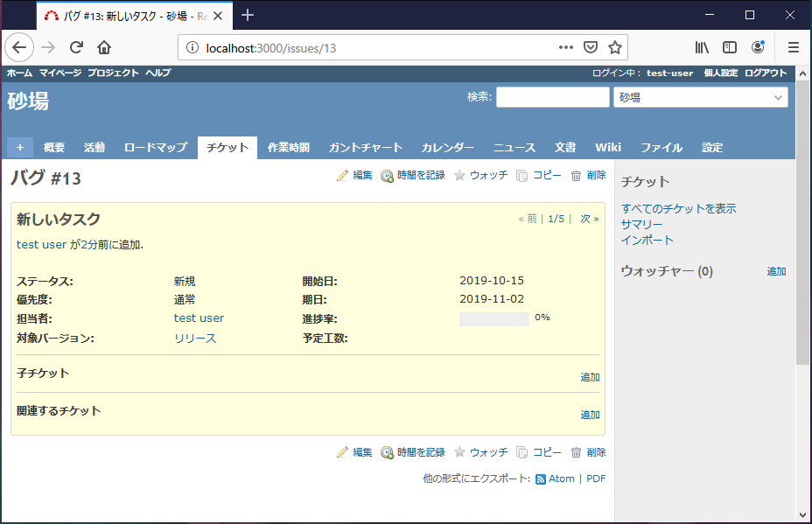Click the address bar URL

pyautogui.click(x=271, y=48)
